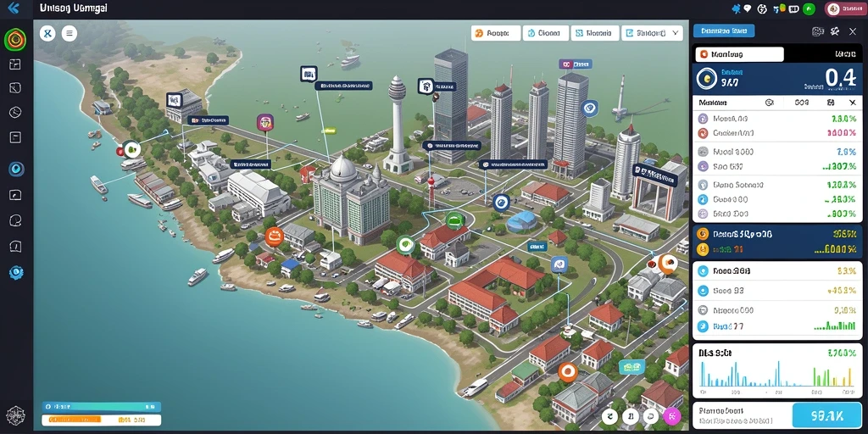
Task: Click the large blue button at the panel bottom right
Action: point(826,415)
